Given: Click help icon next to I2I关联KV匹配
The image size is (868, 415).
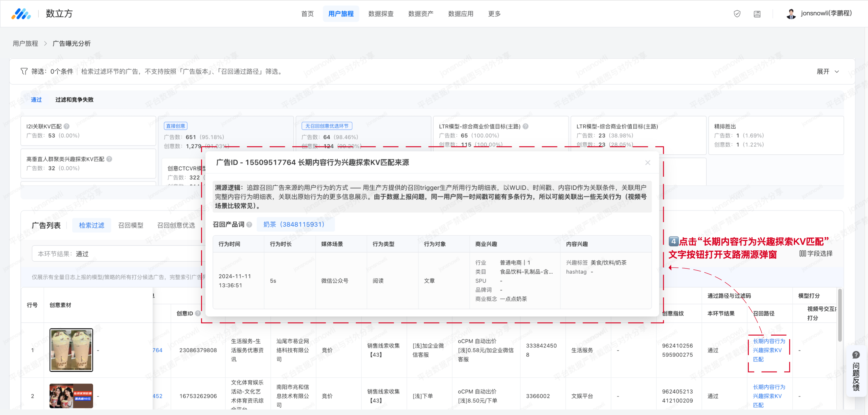Looking at the screenshot, I should [67, 126].
